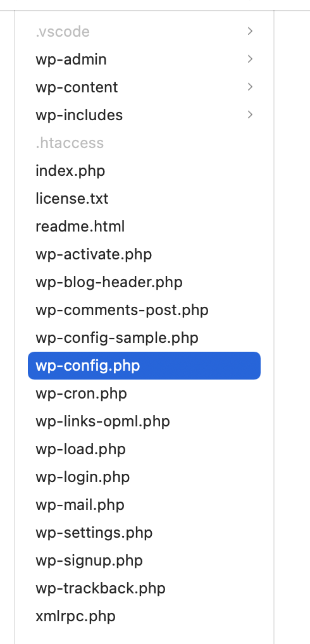Select the readme.html file
This screenshot has width=310, height=644.
tap(144, 226)
